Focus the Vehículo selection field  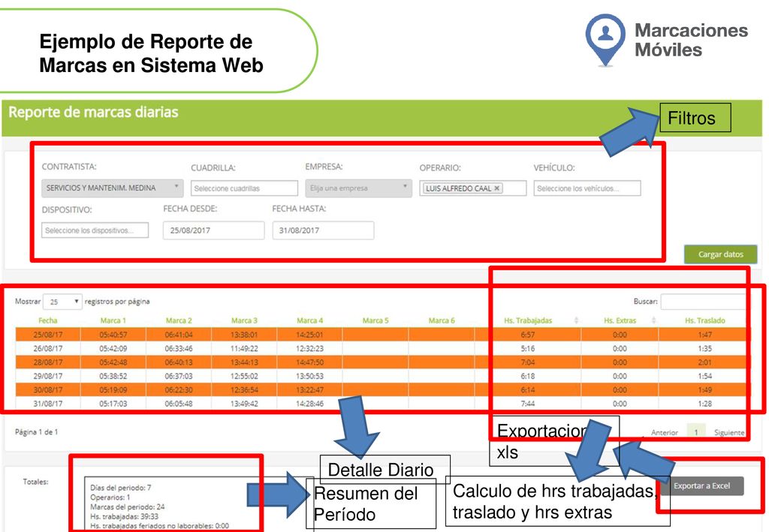pos(587,188)
